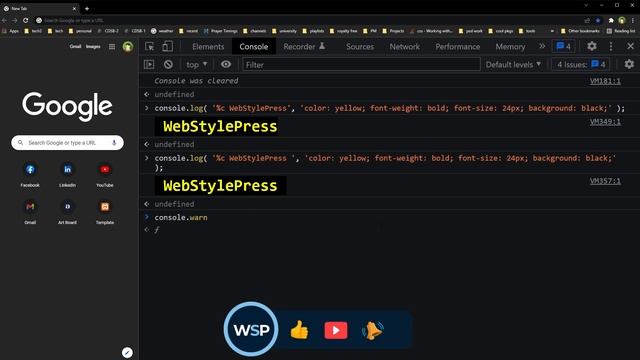Screen dimensions: 640x360
Task: Open the Gmail shortcut tile
Action: click(30, 211)
